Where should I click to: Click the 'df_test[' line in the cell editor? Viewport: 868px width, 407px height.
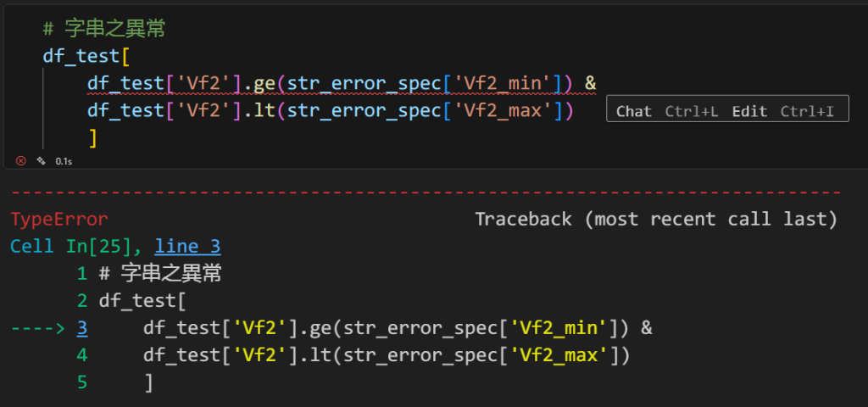point(86,56)
